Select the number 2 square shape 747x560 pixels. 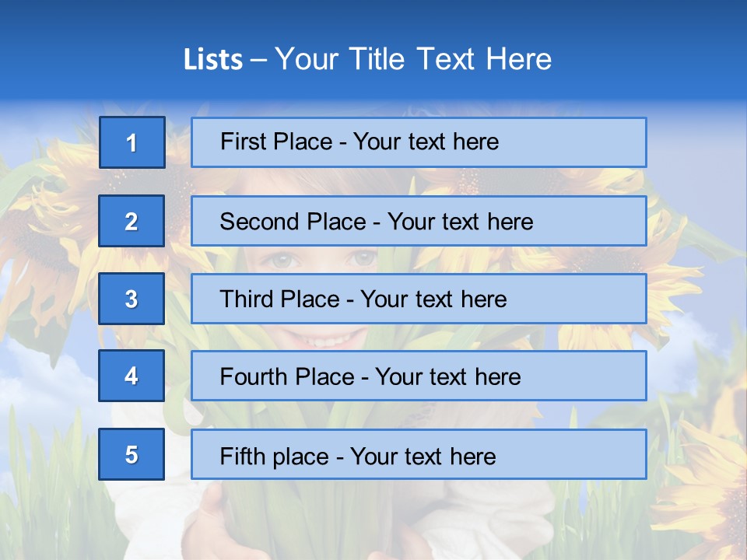pos(132,221)
